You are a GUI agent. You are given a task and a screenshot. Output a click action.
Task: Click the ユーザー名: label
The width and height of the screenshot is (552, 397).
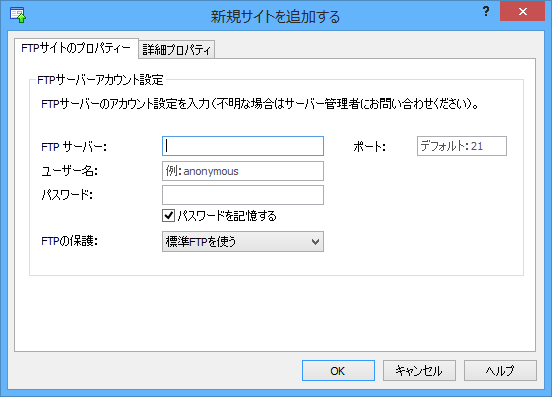70,171
